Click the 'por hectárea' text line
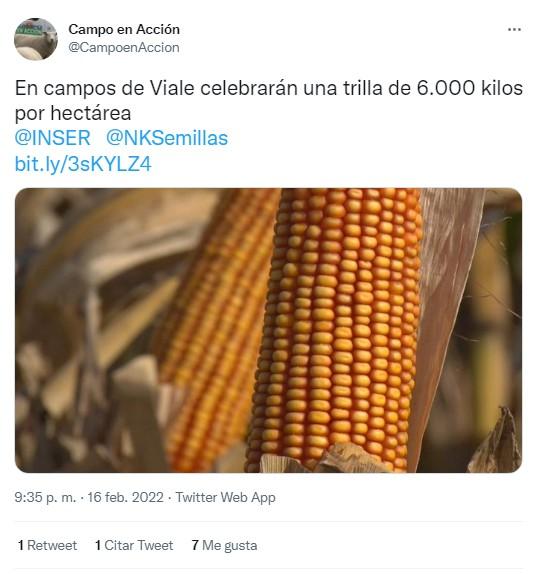 [x=73, y=113]
